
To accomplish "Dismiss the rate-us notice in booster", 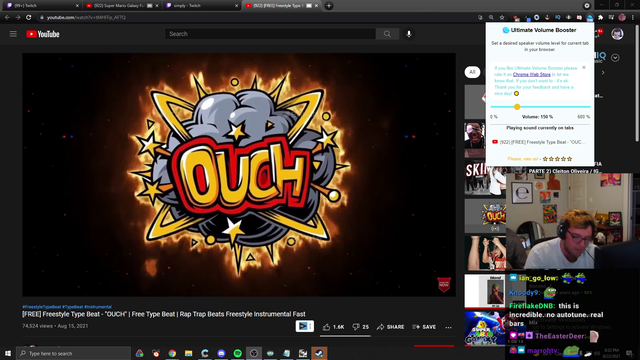I will [584, 67].
